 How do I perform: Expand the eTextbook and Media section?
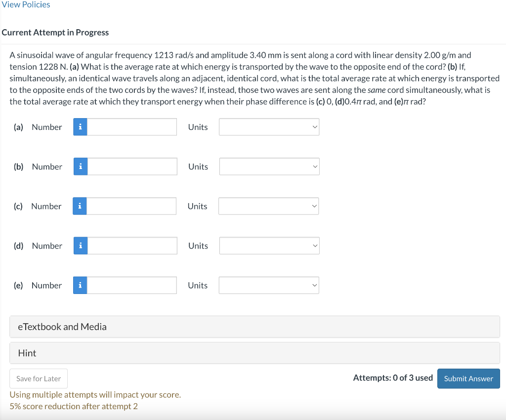(254, 327)
